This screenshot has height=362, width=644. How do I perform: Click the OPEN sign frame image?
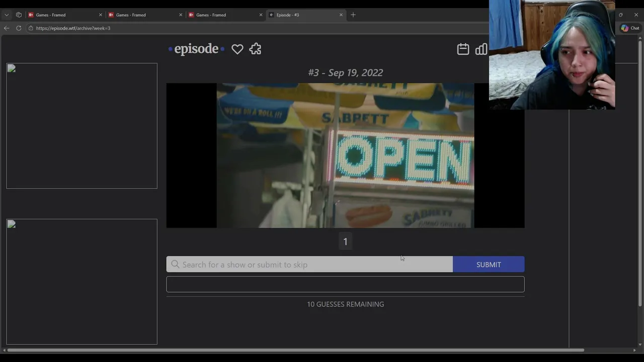(x=345, y=155)
